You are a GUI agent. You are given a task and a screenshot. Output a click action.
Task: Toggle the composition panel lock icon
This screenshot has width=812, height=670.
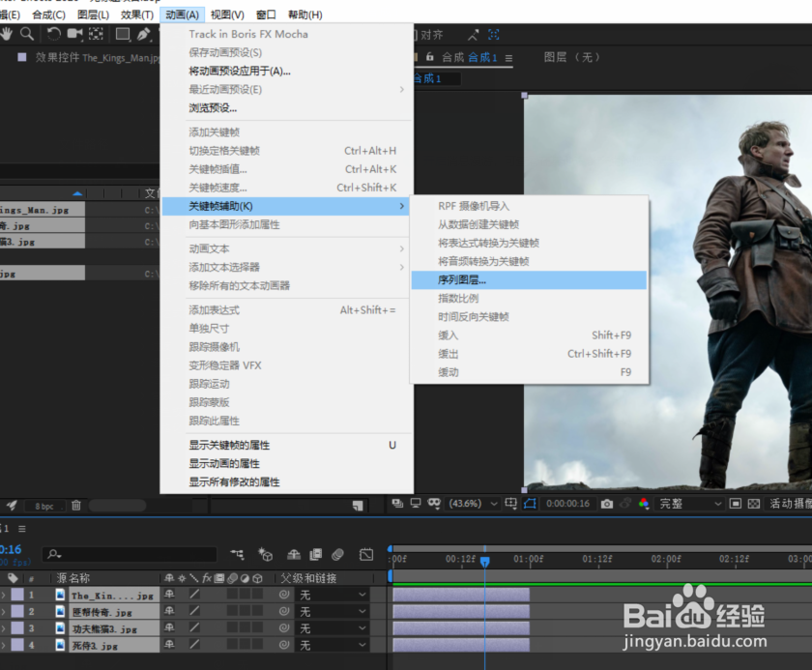[430, 57]
